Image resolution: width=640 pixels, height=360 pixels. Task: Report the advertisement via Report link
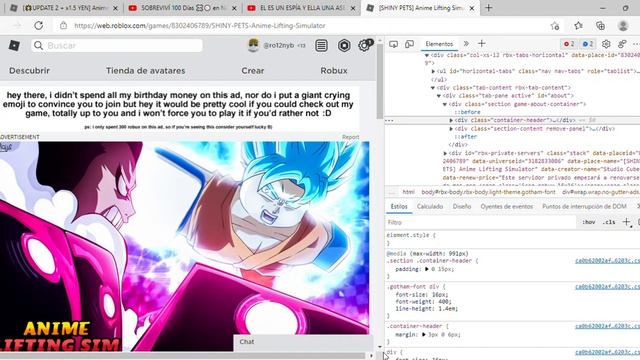pos(351,137)
